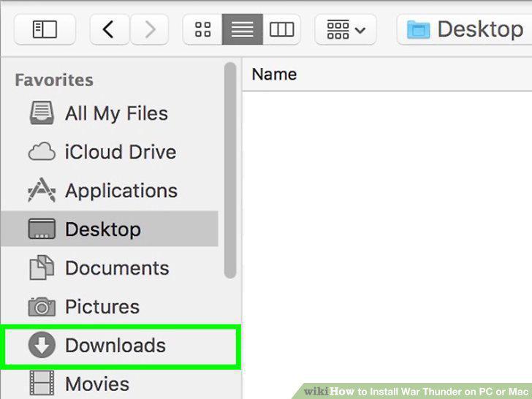Go back with the left arrow
This screenshot has width=532, height=399.
pos(110,29)
